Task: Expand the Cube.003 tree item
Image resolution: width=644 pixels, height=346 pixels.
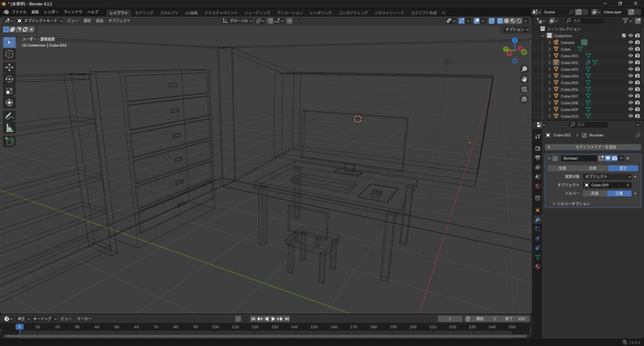Action: [549, 69]
